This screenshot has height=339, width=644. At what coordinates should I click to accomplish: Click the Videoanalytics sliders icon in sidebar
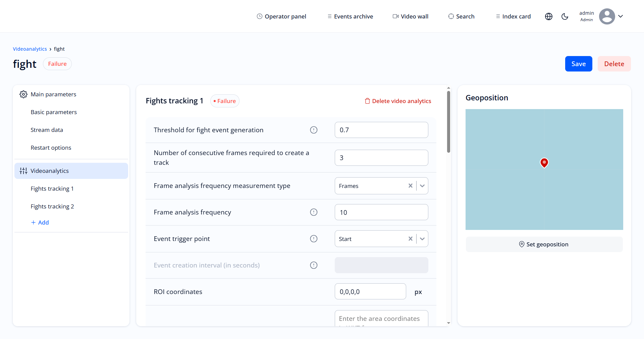(x=23, y=171)
